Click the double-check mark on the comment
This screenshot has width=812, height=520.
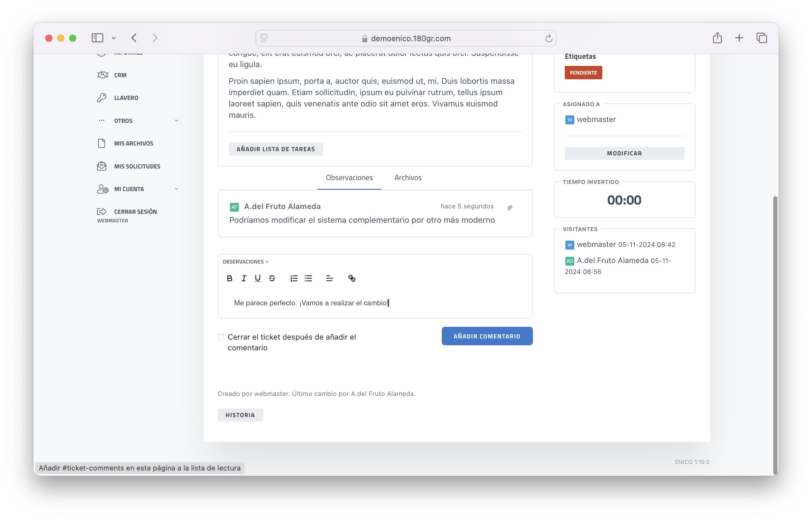[510, 207]
